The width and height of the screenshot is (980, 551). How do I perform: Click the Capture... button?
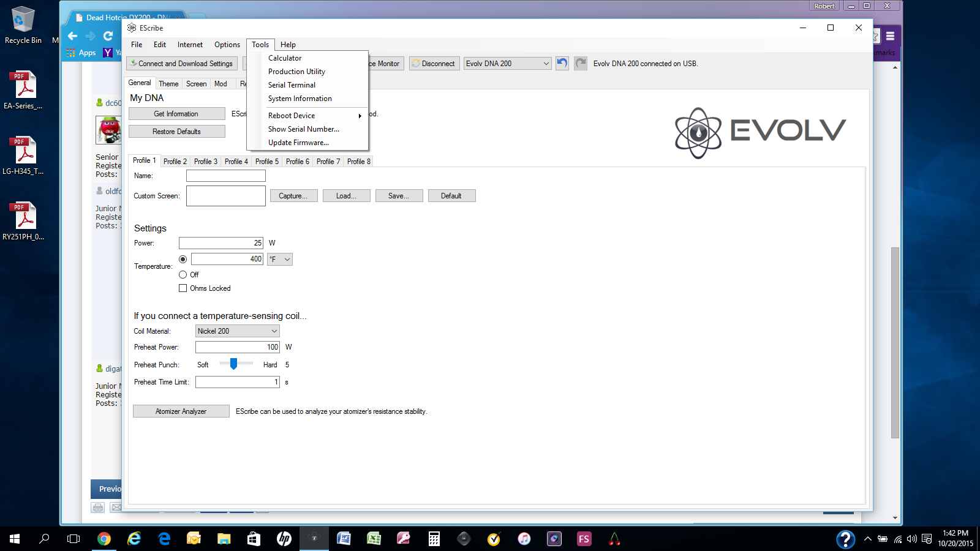(293, 196)
